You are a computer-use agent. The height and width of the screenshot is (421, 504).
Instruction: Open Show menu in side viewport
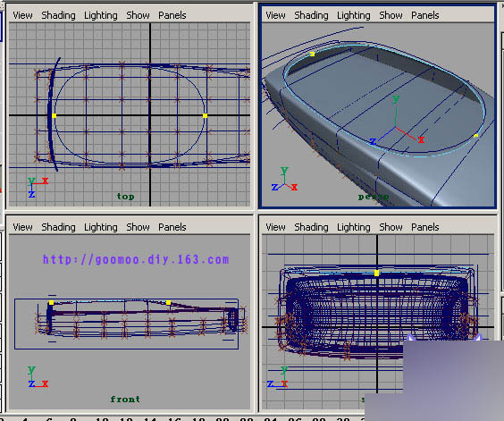[x=391, y=227]
